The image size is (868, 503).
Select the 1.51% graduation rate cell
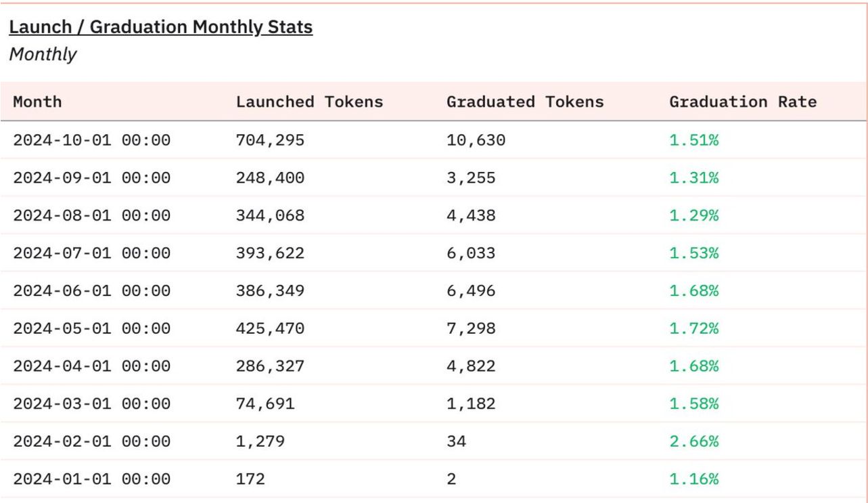tap(693, 140)
